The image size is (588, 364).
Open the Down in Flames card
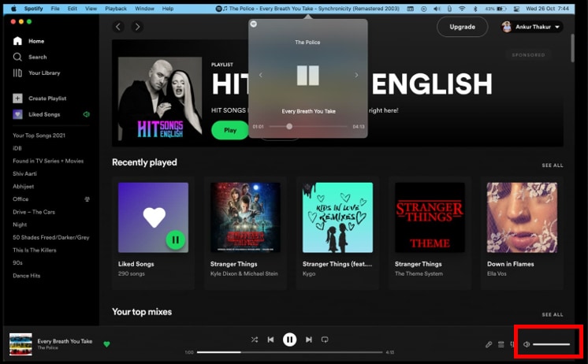(x=522, y=232)
